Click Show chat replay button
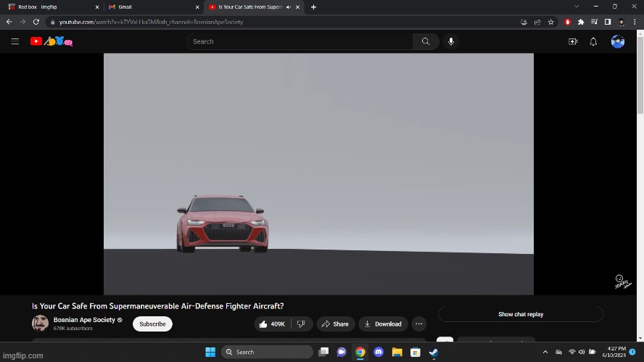Image resolution: width=644 pixels, height=362 pixels. [x=521, y=314]
